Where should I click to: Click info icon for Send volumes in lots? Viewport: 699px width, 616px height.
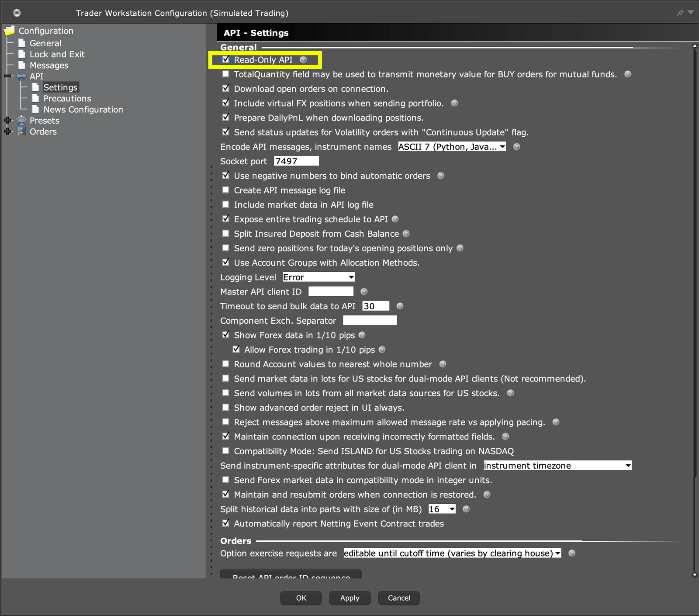pos(510,393)
